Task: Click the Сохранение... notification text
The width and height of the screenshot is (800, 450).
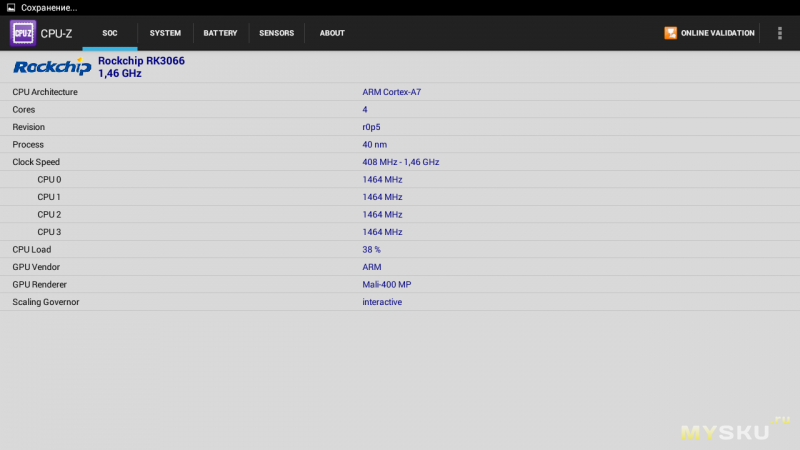Action: [49, 8]
